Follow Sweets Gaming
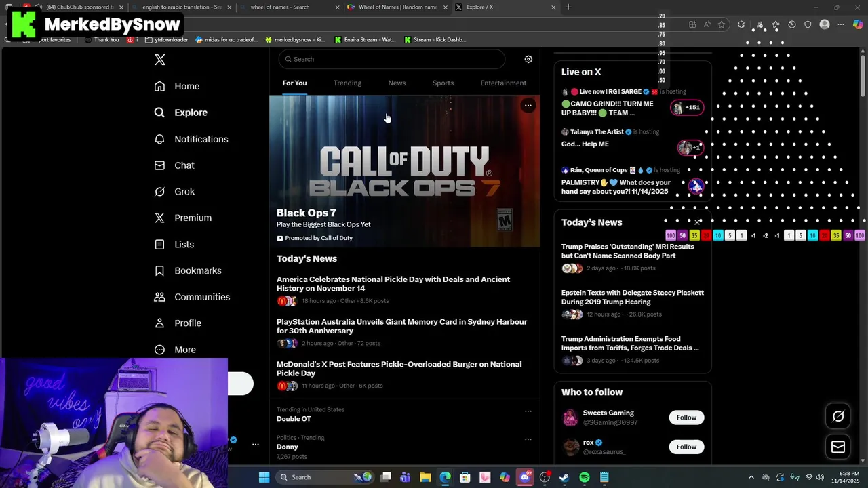The image size is (868, 488). click(686, 418)
